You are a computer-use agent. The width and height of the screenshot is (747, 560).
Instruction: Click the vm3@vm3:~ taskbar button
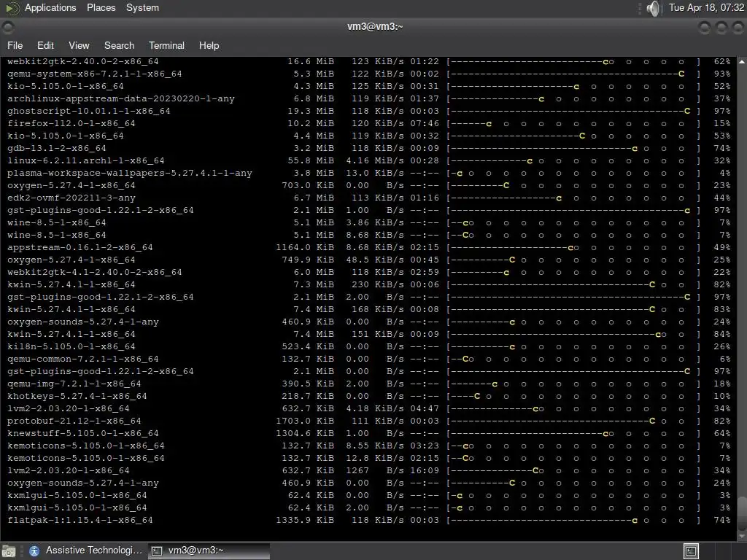coord(209,551)
